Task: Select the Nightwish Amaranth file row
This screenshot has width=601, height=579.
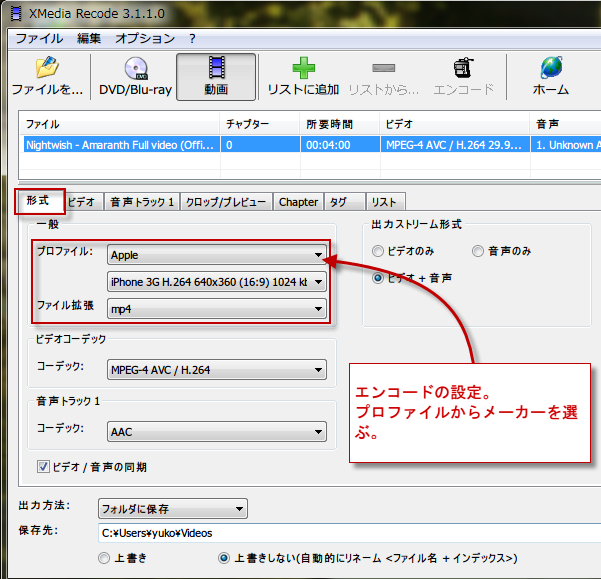Action: (x=120, y=144)
